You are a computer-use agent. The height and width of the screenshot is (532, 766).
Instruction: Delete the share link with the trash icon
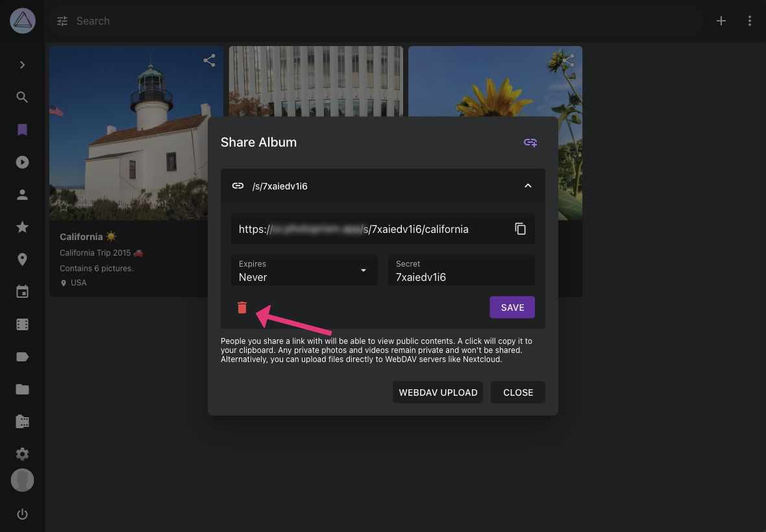point(242,308)
